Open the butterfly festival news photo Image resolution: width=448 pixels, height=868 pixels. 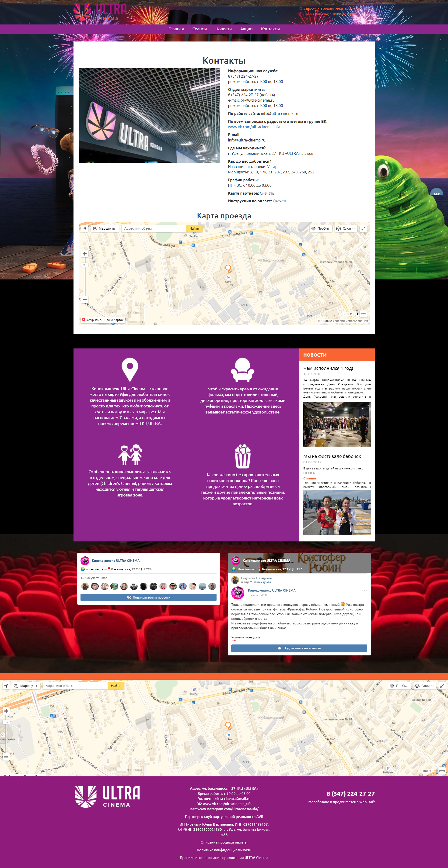(337, 513)
